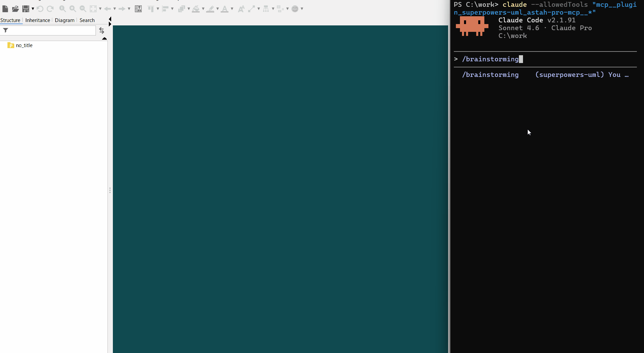Toggle the project structure view icon

click(138, 9)
